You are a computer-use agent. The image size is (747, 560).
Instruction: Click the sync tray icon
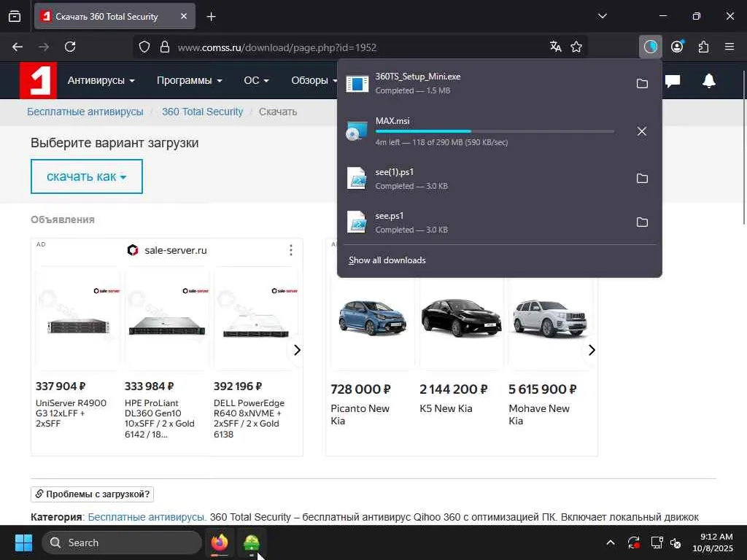pyautogui.click(x=634, y=542)
